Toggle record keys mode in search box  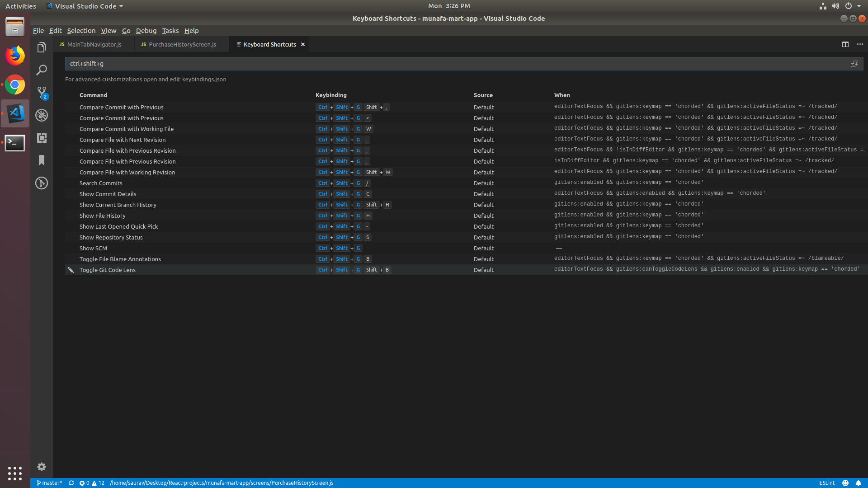pos(854,64)
